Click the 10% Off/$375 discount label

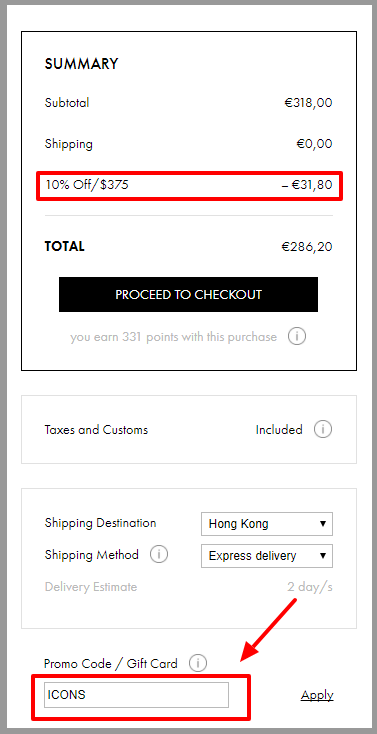coord(87,185)
